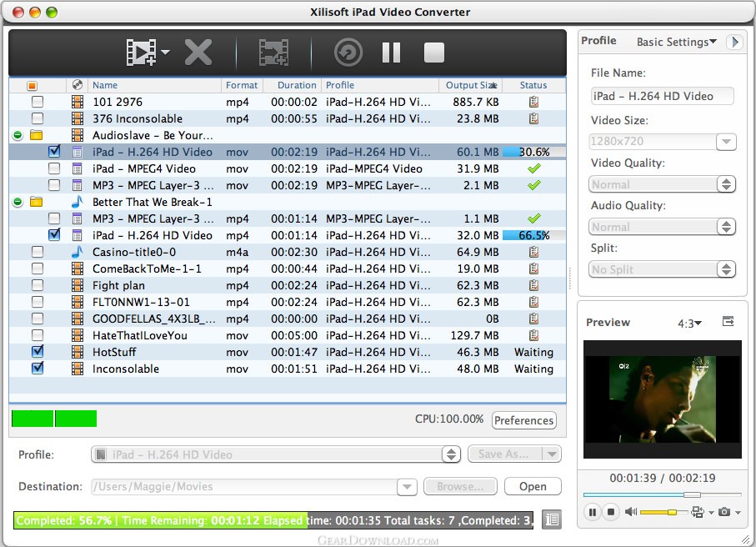This screenshot has width=756, height=547.
Task: Click the Browse button
Action: click(x=460, y=486)
